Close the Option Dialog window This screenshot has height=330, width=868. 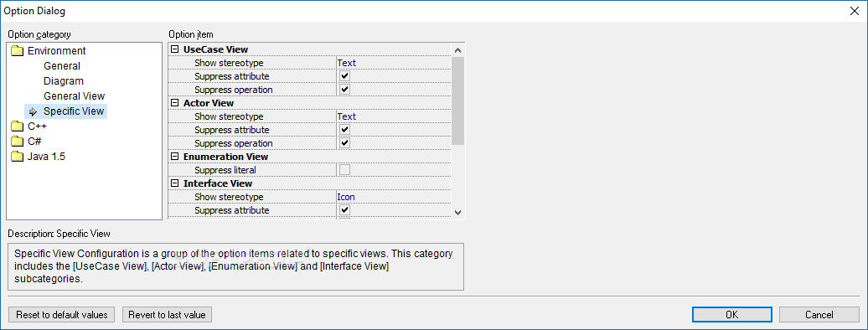[x=855, y=11]
